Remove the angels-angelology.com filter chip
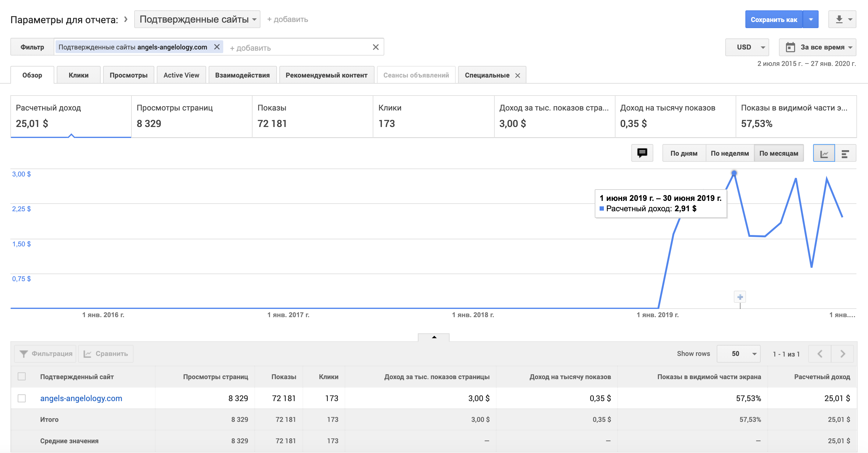868x453 pixels. click(x=217, y=47)
